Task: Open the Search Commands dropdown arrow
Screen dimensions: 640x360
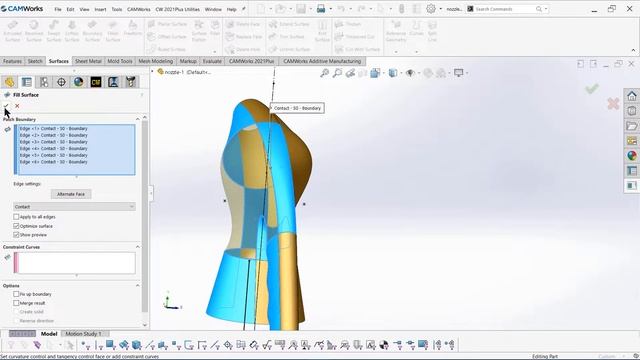Action: (546, 9)
